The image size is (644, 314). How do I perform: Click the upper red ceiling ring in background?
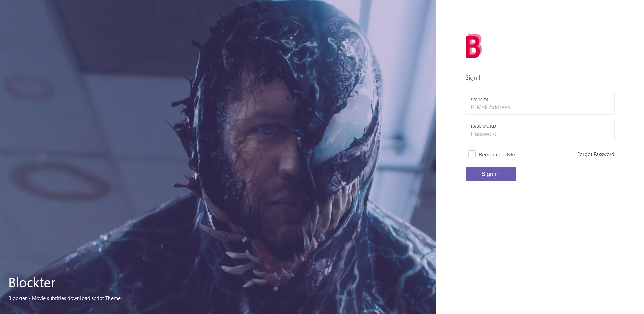tap(29, 87)
